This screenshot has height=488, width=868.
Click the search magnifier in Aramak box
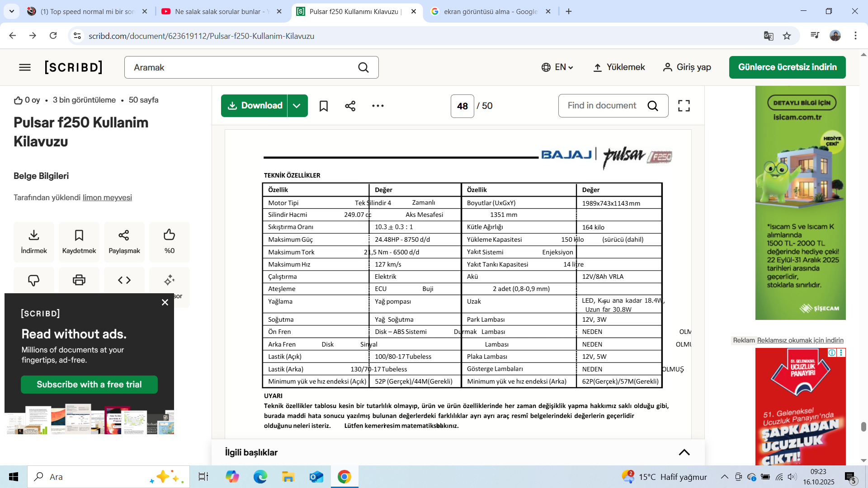point(363,67)
